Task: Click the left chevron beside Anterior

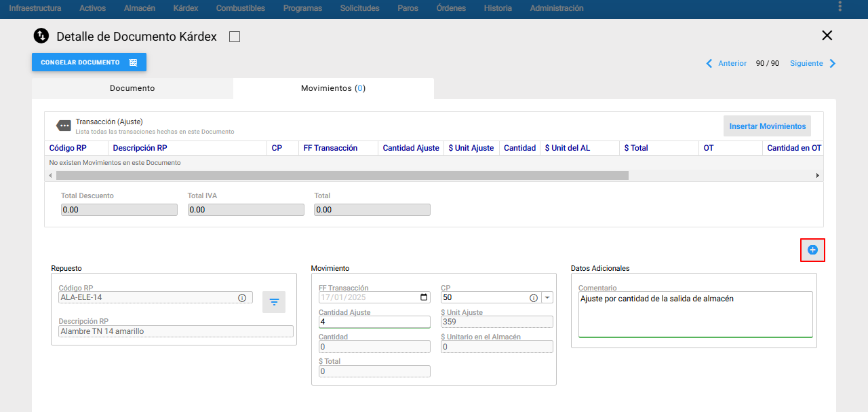Action: click(x=709, y=63)
